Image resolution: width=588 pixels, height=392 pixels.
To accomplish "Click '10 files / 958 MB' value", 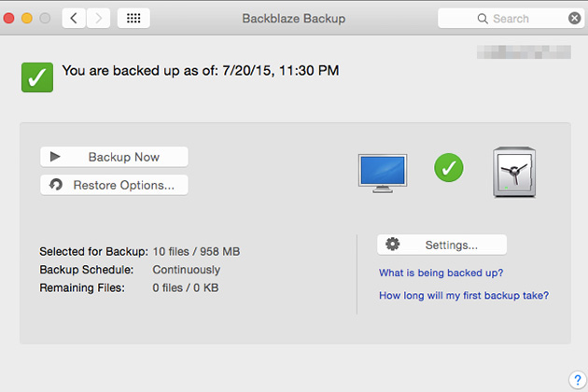I will point(196,251).
